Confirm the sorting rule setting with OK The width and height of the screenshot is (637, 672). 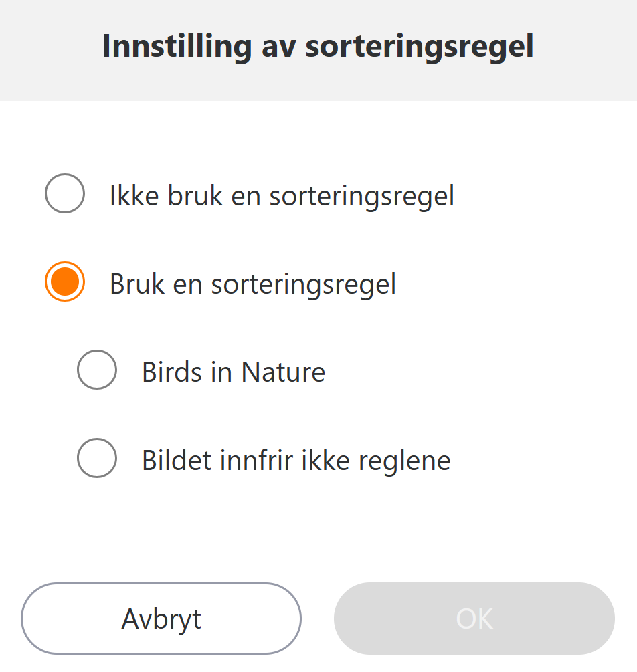tap(474, 619)
